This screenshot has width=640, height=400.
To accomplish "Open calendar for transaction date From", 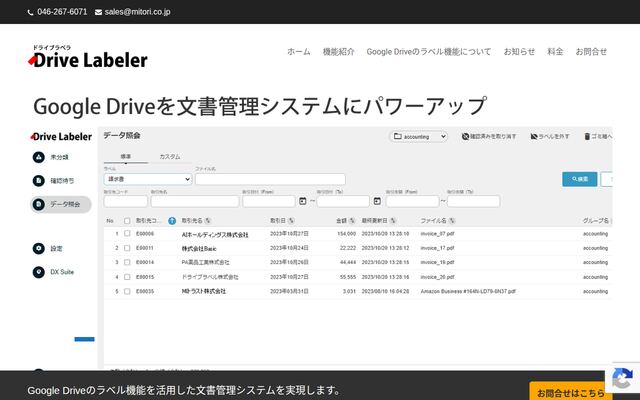I will (x=302, y=201).
